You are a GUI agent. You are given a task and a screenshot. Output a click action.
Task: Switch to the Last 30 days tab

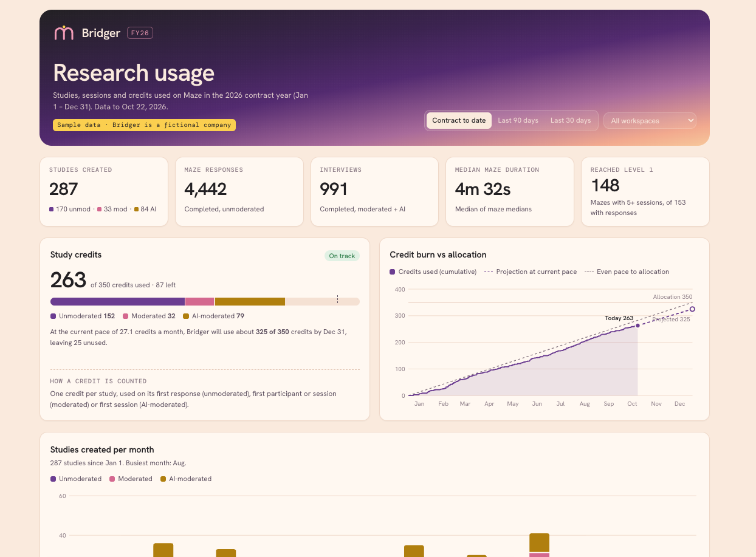point(571,120)
